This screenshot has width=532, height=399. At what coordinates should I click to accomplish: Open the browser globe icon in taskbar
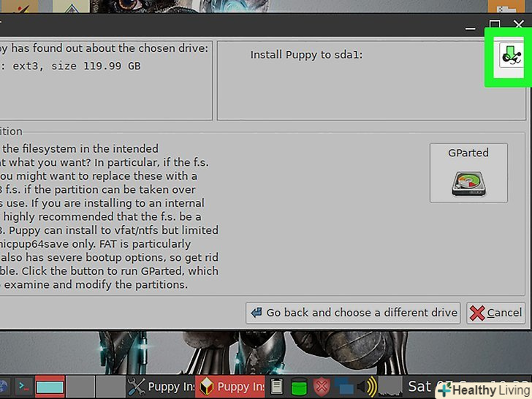coord(3,387)
